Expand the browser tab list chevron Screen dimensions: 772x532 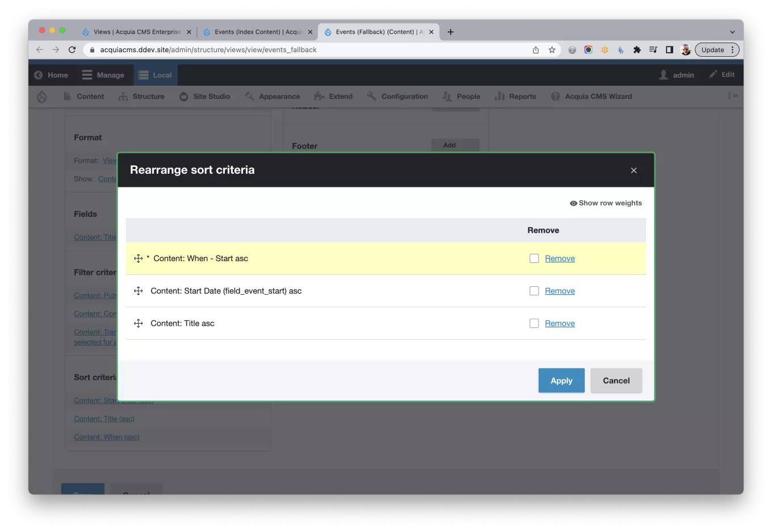[x=732, y=32]
